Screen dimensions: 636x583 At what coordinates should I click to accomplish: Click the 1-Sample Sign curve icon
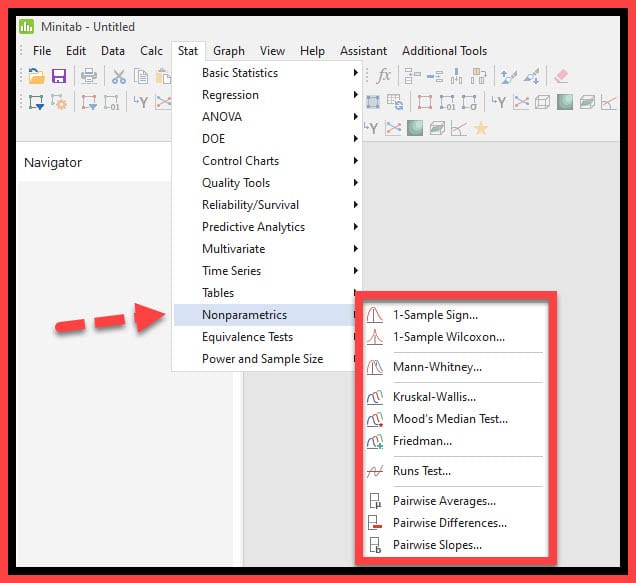374,315
